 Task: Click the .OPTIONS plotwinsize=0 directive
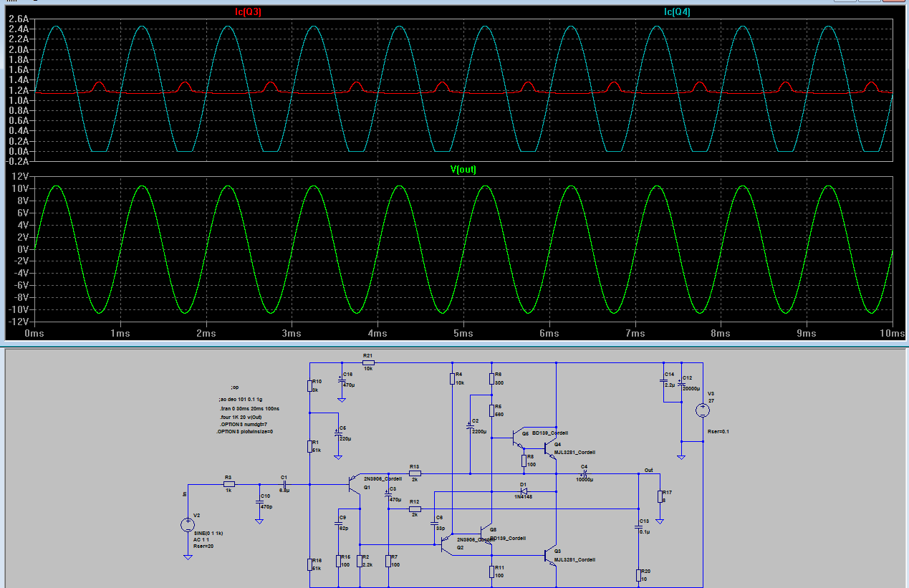[x=244, y=432]
